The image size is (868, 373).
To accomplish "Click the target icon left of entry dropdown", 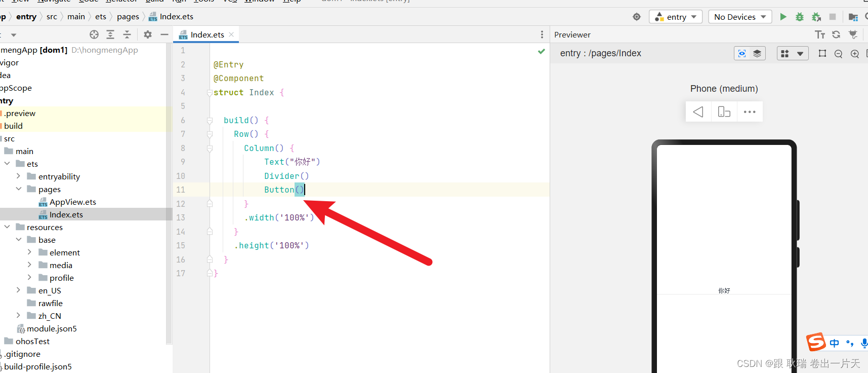I will coord(637,17).
